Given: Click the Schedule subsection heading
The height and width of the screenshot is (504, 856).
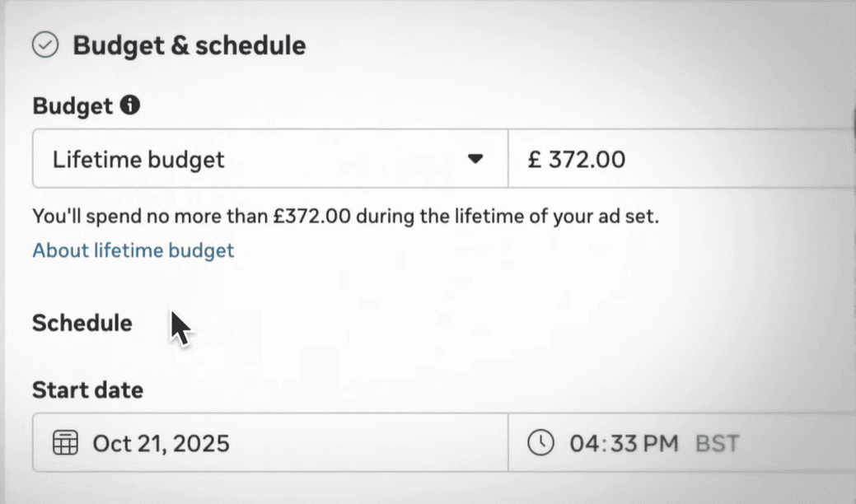Looking at the screenshot, I should click(x=82, y=323).
